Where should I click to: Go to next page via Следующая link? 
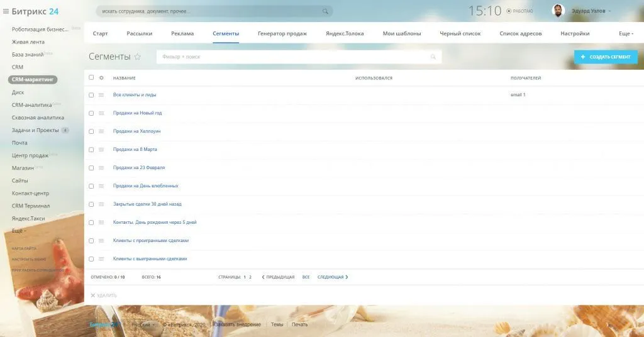tap(333, 277)
